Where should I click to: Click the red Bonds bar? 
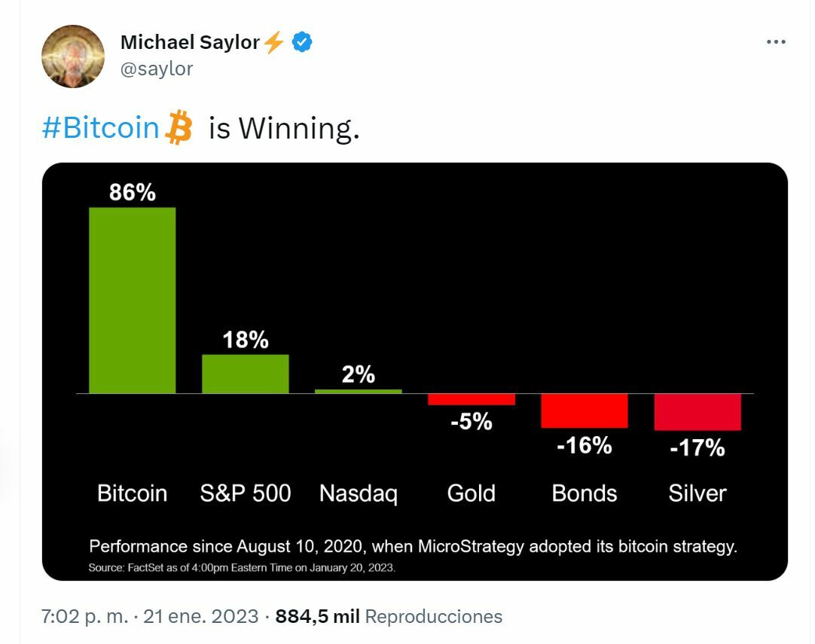pos(584,411)
